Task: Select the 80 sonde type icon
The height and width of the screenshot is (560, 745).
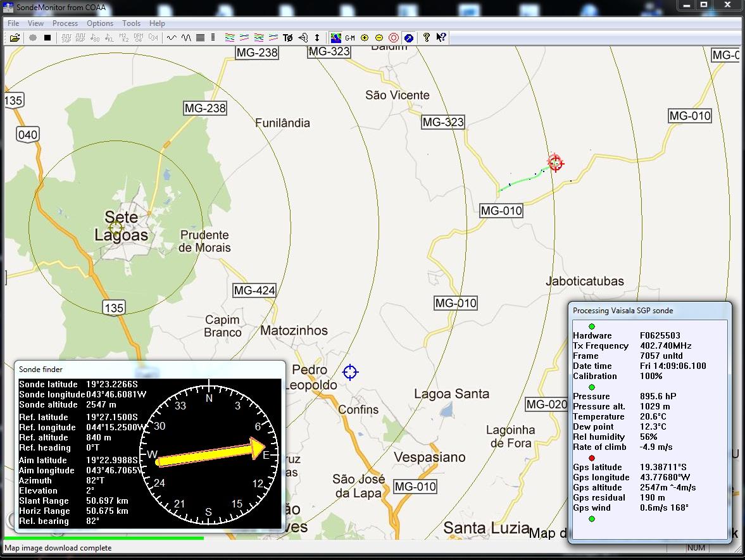Action: (95, 37)
